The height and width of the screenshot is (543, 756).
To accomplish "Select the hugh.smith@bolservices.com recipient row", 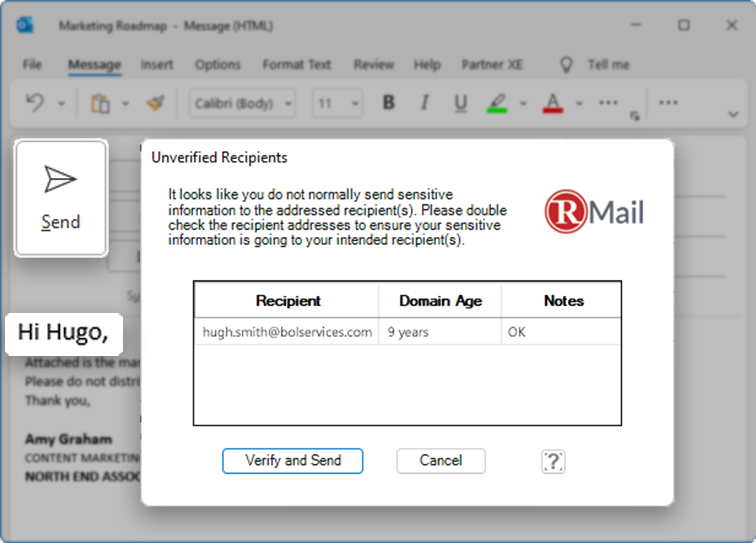I will tap(287, 332).
